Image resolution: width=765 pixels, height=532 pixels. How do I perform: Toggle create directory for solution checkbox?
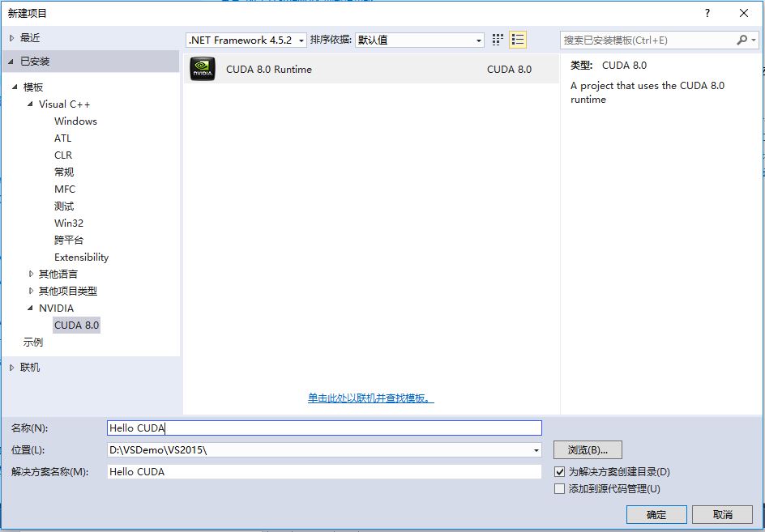click(x=560, y=472)
